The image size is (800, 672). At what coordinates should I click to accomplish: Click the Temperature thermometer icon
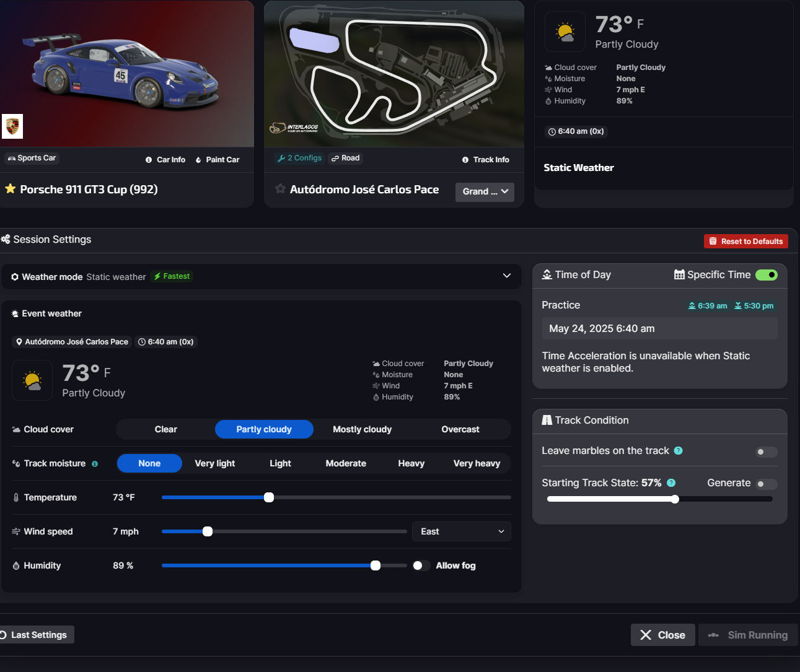pyautogui.click(x=16, y=497)
